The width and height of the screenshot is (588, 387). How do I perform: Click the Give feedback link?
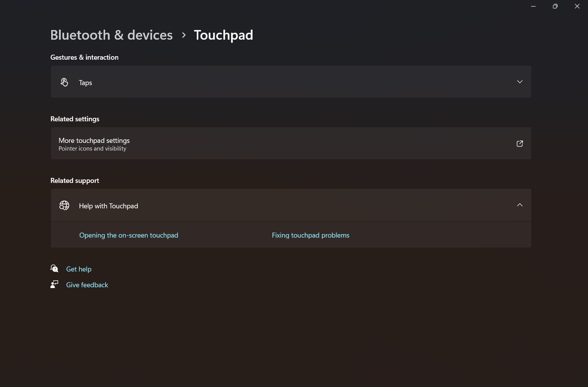click(87, 285)
